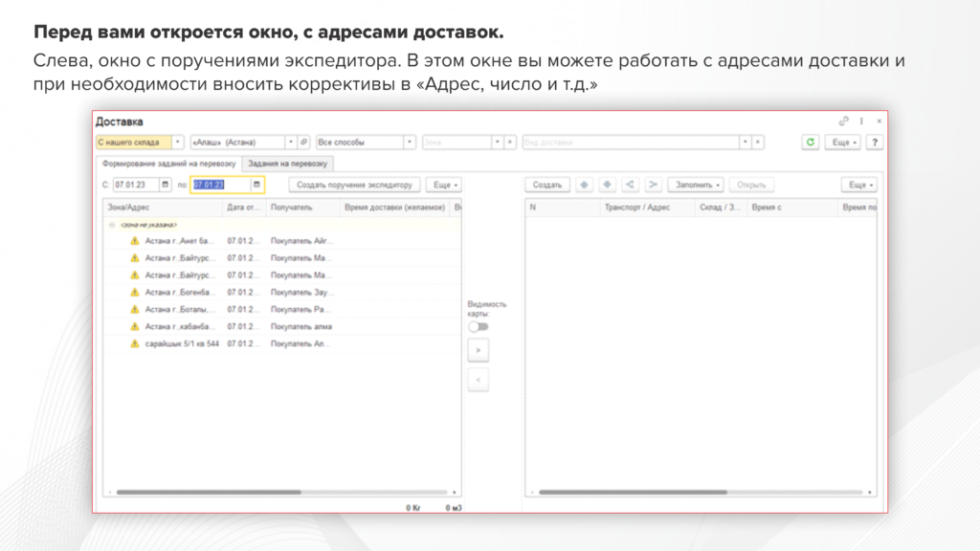Click the Время доставки (желаемое) column header
980x551 pixels.
pyautogui.click(x=395, y=208)
